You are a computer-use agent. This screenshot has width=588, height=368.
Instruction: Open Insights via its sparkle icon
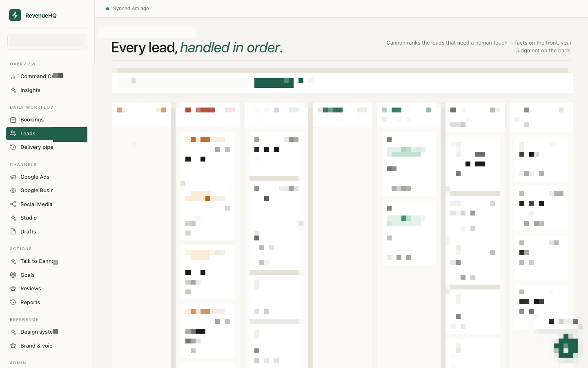click(x=13, y=90)
